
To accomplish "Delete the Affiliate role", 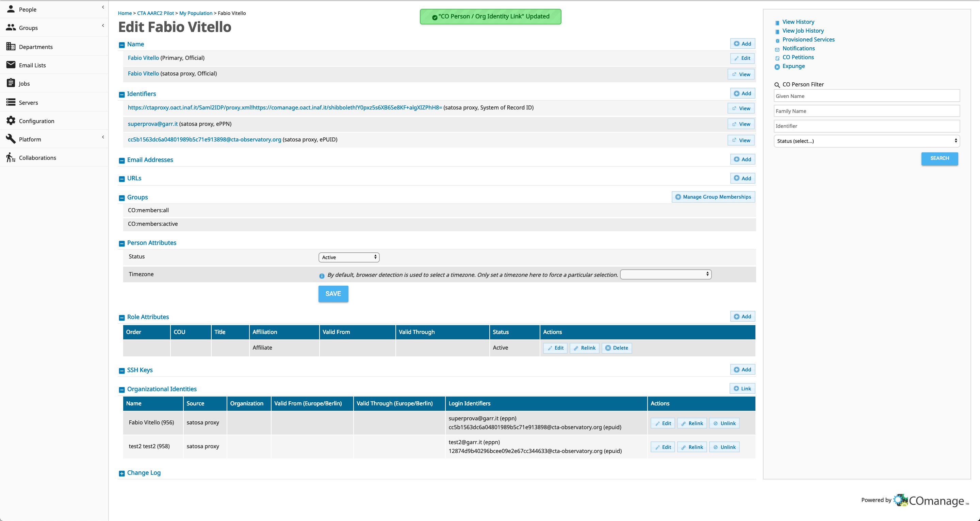I will (617, 348).
